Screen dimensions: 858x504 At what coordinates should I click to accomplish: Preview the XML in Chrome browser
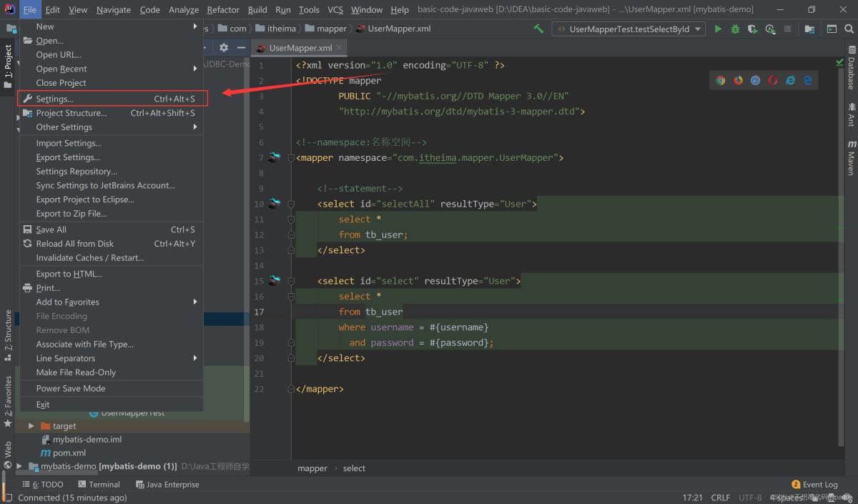pyautogui.click(x=721, y=81)
